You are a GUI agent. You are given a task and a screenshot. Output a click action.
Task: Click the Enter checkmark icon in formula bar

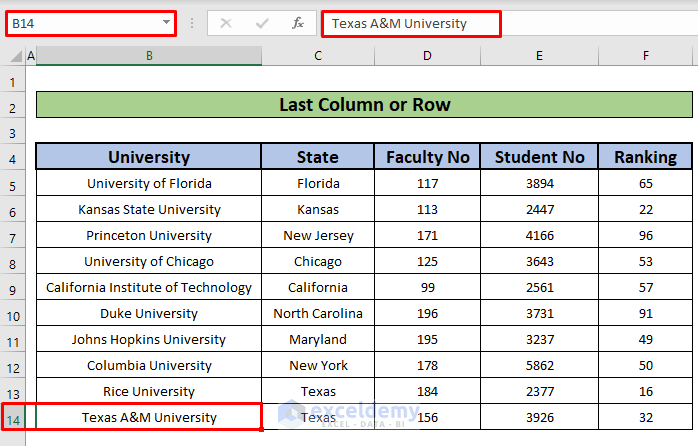tap(262, 23)
